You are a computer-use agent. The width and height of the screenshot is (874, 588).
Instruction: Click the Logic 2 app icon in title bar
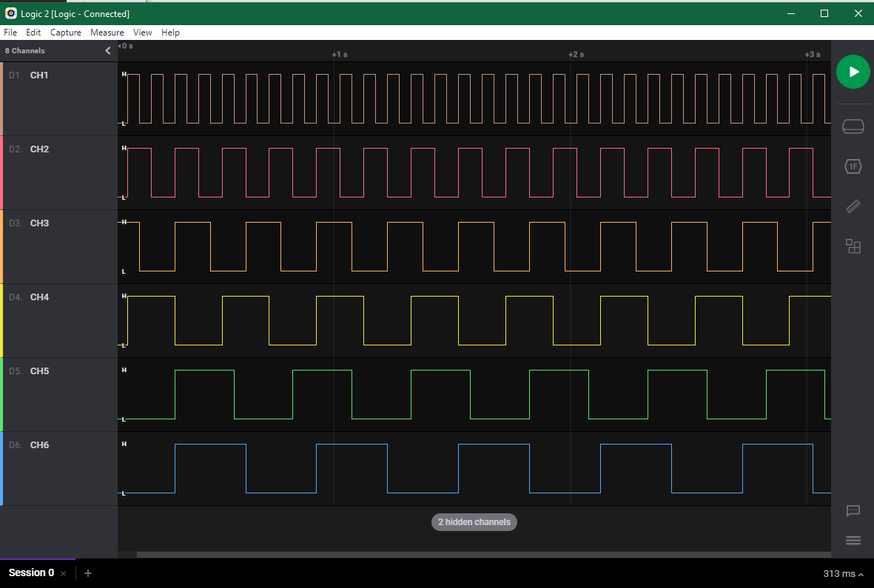(11, 13)
